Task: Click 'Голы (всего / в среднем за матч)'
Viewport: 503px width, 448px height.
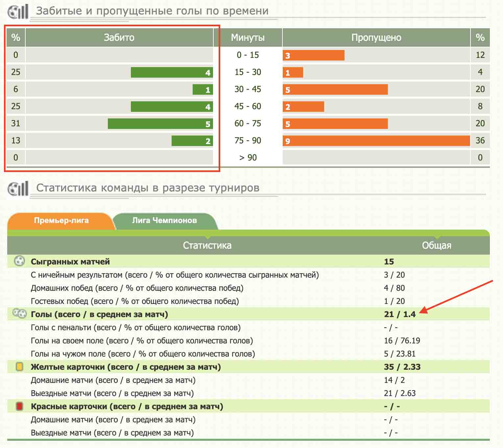Action: [x=100, y=314]
